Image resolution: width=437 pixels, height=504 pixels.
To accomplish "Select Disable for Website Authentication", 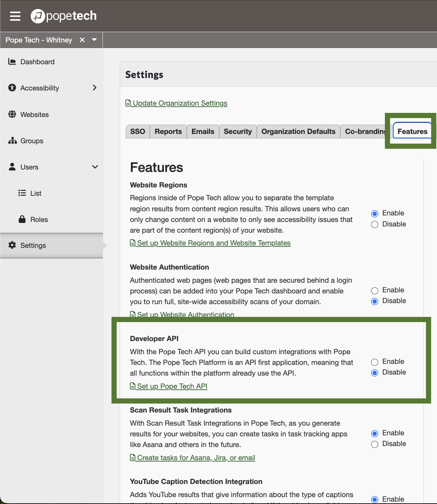I will [375, 301].
